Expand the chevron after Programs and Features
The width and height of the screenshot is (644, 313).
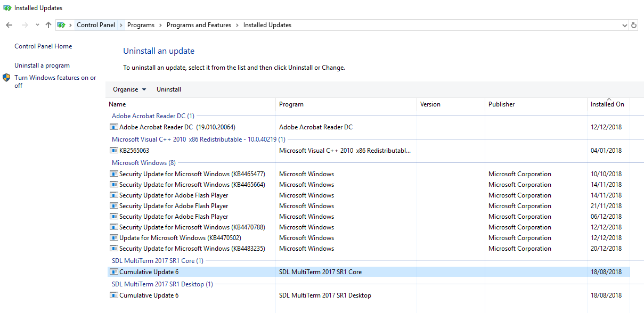click(x=238, y=25)
